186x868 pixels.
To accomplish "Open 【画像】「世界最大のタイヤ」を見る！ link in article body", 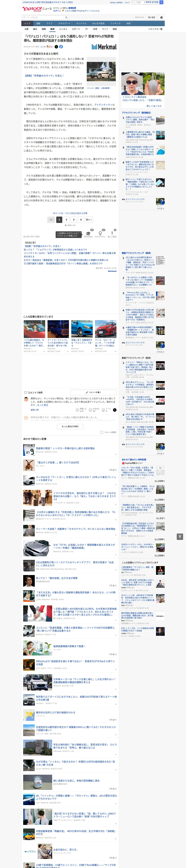I will (44, 76).
